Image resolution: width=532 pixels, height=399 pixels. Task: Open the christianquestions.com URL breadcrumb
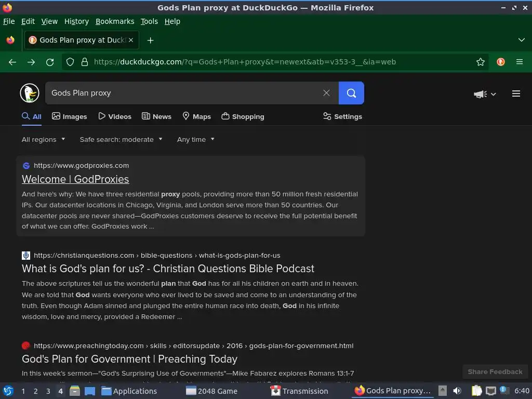tap(157, 256)
